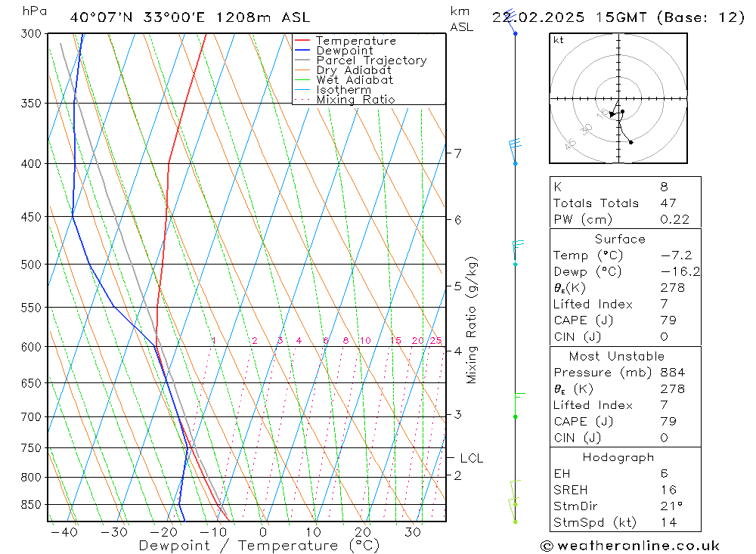Viewport: 756px width, 554px height.
Task: Click the Hodograph section heading
Action: [x=618, y=457]
